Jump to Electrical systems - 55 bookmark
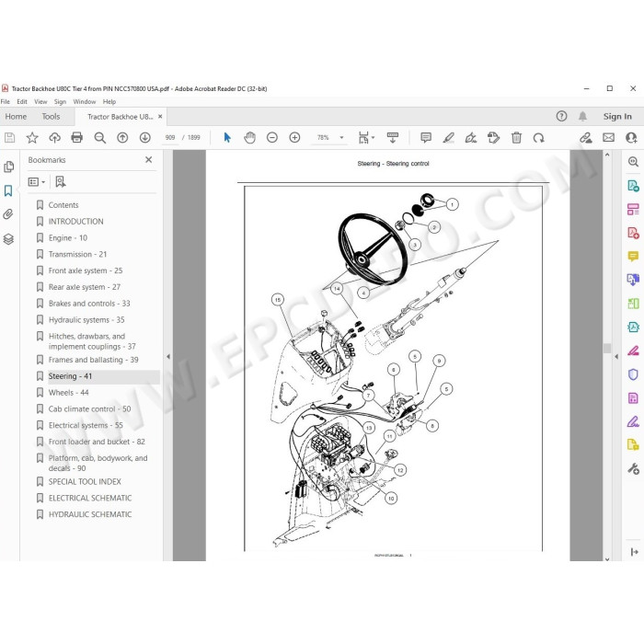The height and width of the screenshot is (644, 644). pos(86,425)
